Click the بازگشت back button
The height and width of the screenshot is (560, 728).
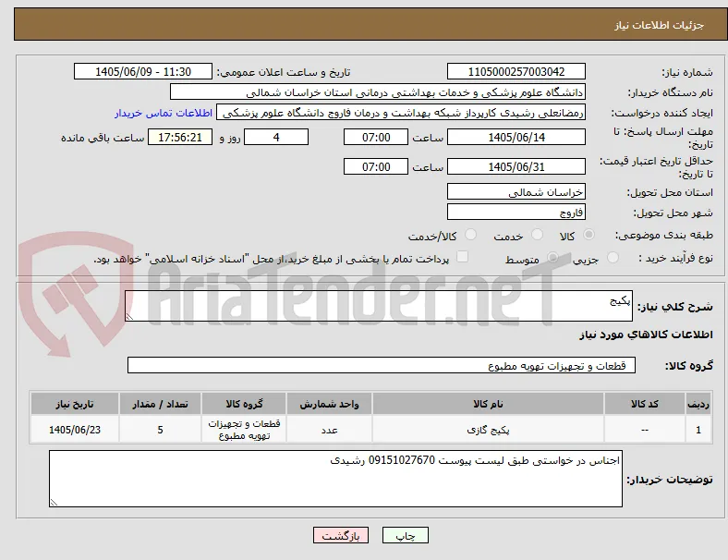click(x=341, y=535)
